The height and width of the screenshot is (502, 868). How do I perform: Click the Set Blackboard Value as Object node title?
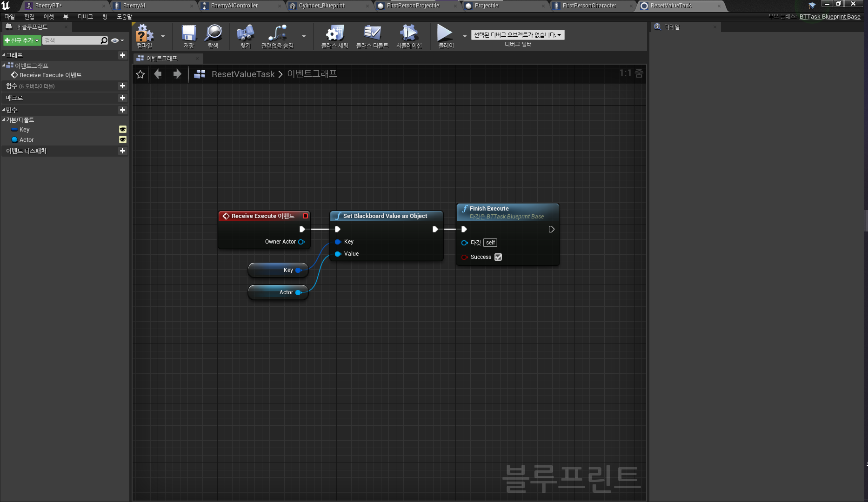coord(385,216)
